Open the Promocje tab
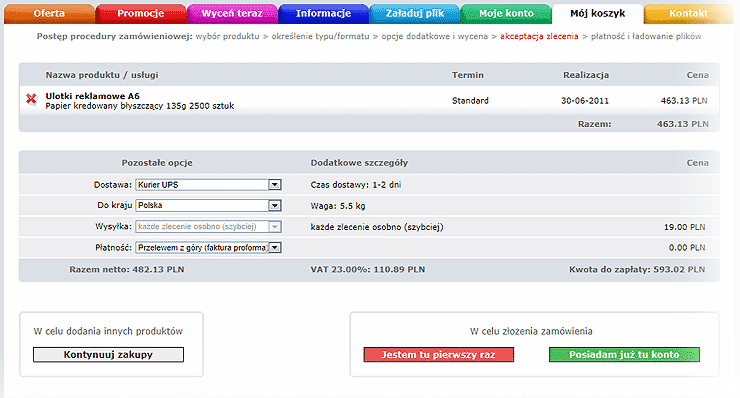Viewport: 740px width, 398px height. coord(141,14)
